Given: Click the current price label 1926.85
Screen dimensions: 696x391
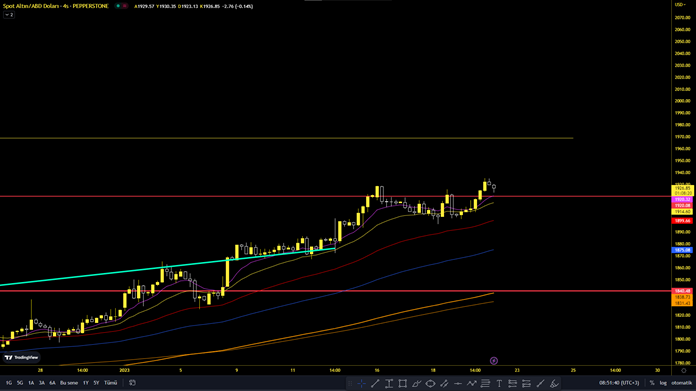Looking at the screenshot, I should point(683,188).
